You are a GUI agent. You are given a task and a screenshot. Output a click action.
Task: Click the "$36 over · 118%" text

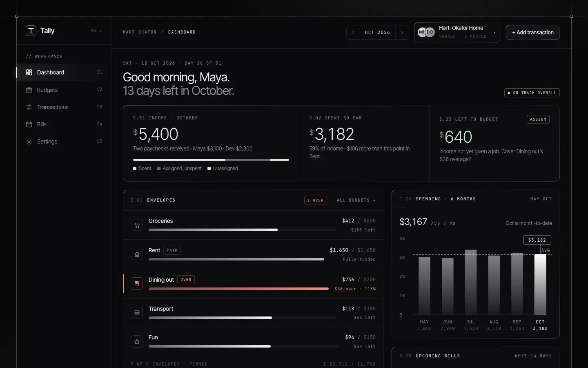355,289
